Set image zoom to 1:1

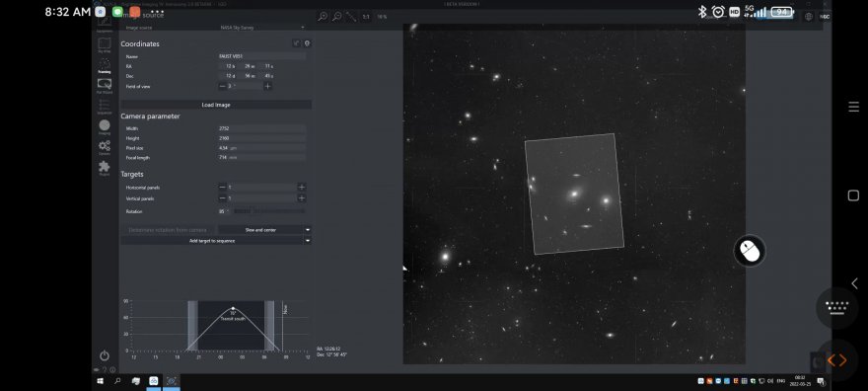click(366, 17)
